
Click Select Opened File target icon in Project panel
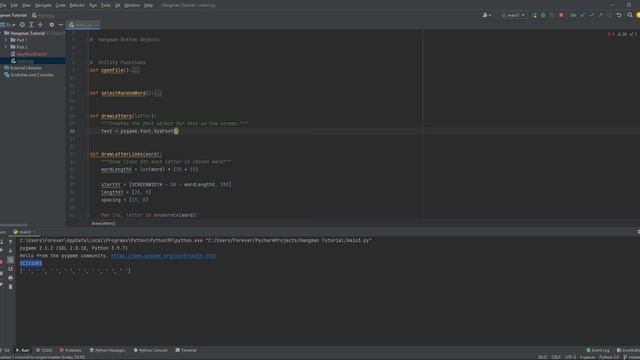pyautogui.click(x=22, y=25)
